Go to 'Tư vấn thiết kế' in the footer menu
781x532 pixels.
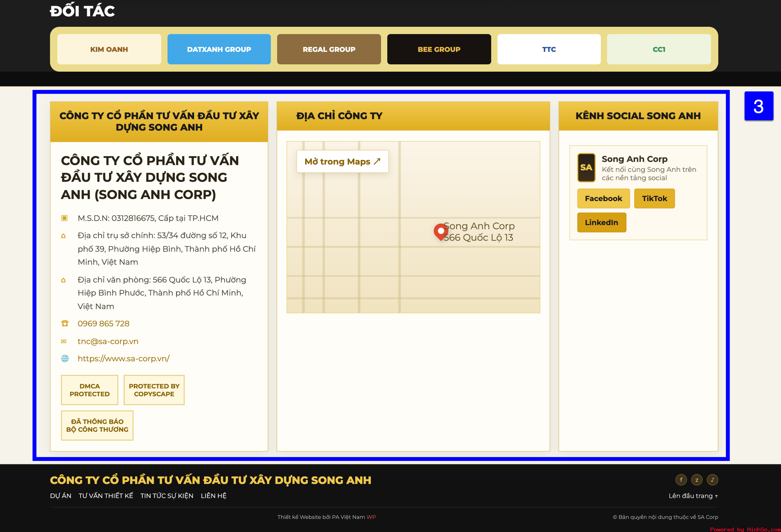click(106, 496)
